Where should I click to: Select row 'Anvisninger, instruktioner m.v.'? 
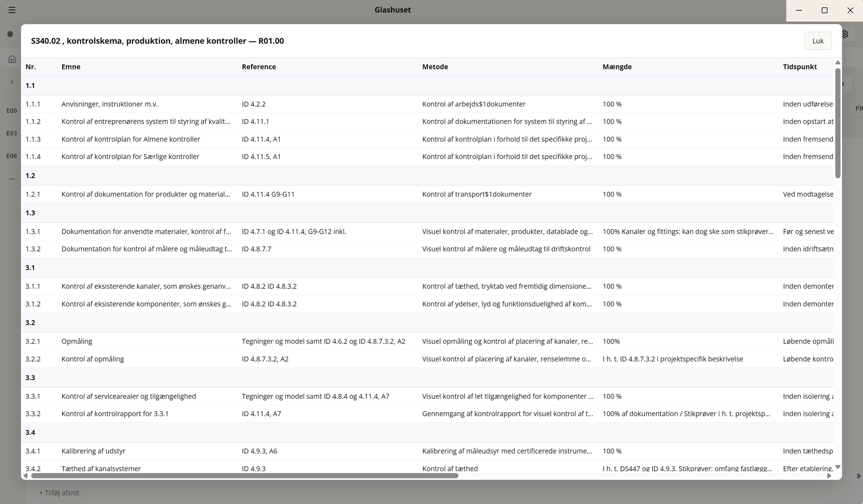point(427,104)
